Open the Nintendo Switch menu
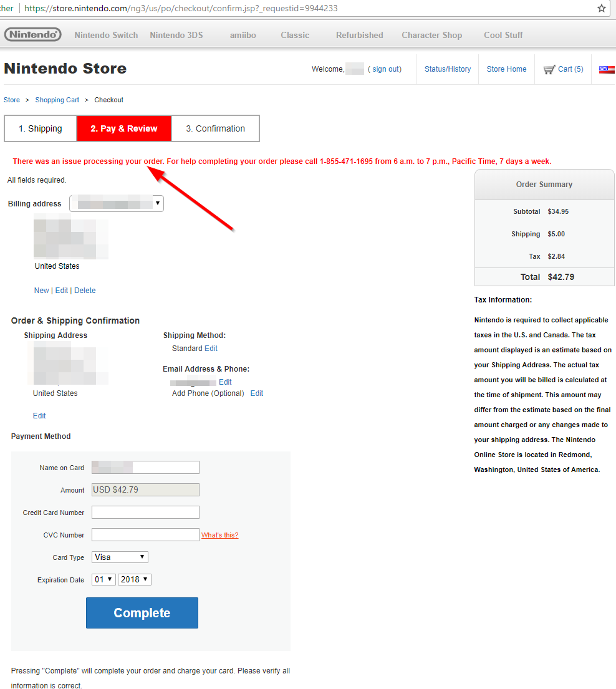Screen dimensions: 616x689 (x=107, y=35)
